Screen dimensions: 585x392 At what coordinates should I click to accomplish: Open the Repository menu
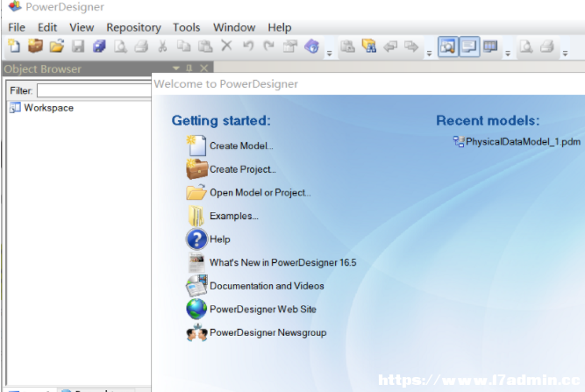click(133, 27)
